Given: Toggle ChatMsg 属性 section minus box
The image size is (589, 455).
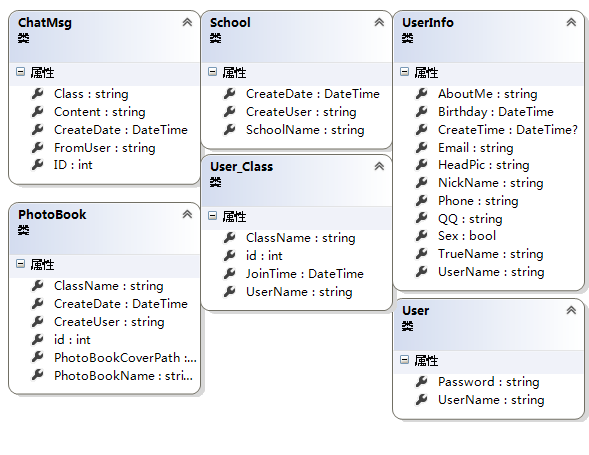Looking at the screenshot, I should [x=21, y=71].
